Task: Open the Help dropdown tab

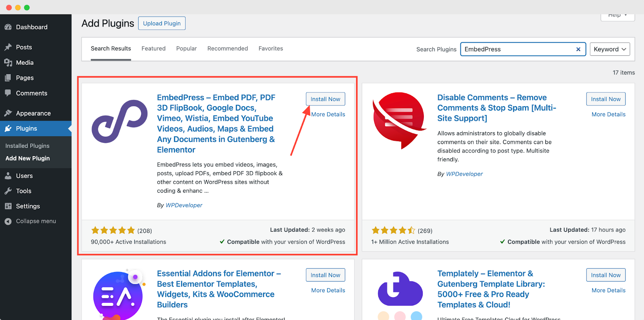Action: point(617,16)
